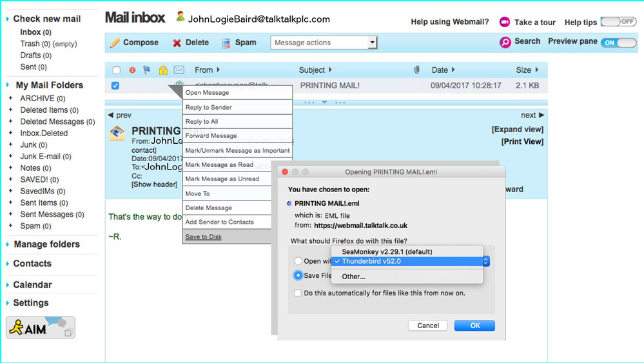Open Manage folders section

(x=47, y=244)
